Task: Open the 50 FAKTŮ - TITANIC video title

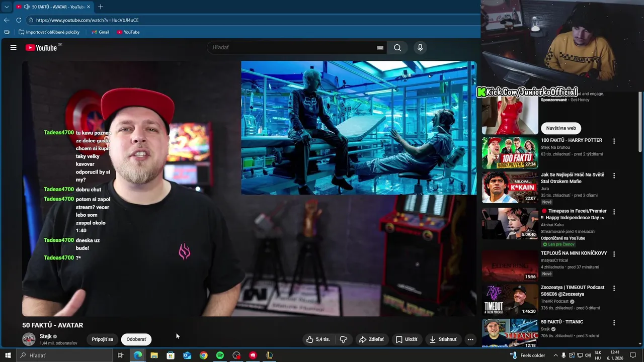Action: (x=562, y=322)
